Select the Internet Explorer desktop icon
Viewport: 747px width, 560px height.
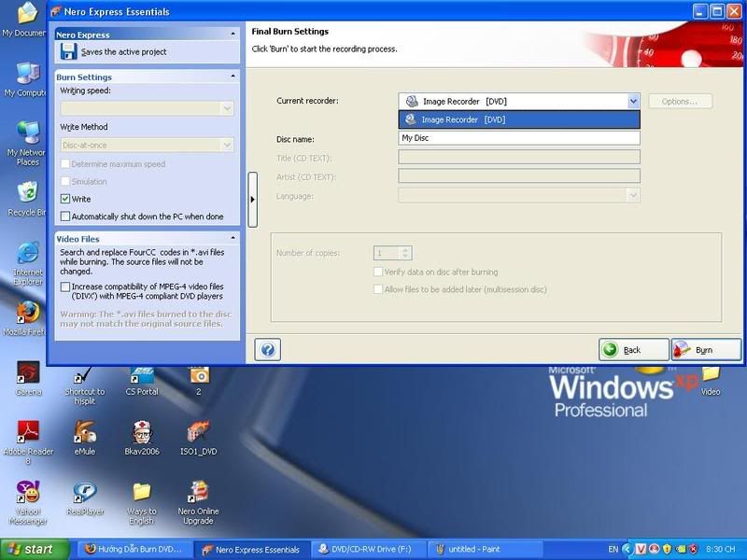28,264
